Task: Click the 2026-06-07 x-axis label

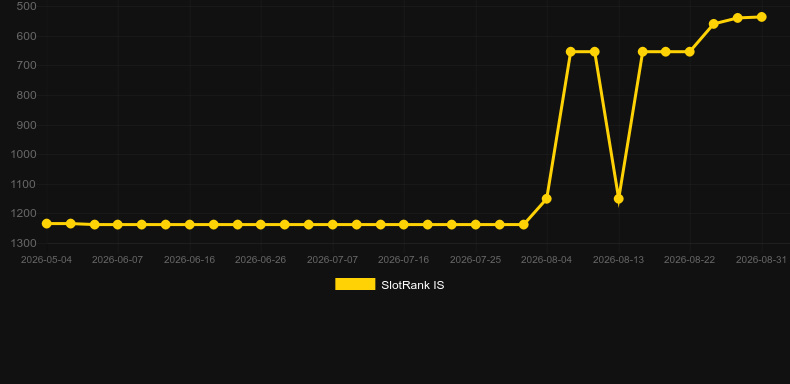Action: [x=117, y=260]
